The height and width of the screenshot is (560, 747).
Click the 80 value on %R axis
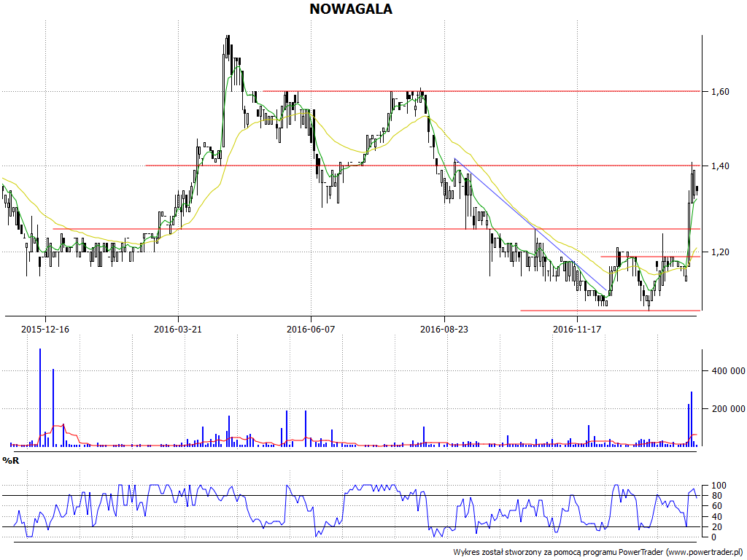[716, 496]
